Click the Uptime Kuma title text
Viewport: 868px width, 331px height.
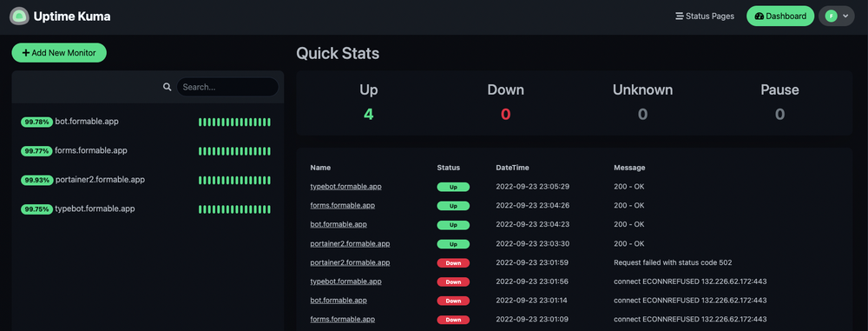[x=72, y=17]
